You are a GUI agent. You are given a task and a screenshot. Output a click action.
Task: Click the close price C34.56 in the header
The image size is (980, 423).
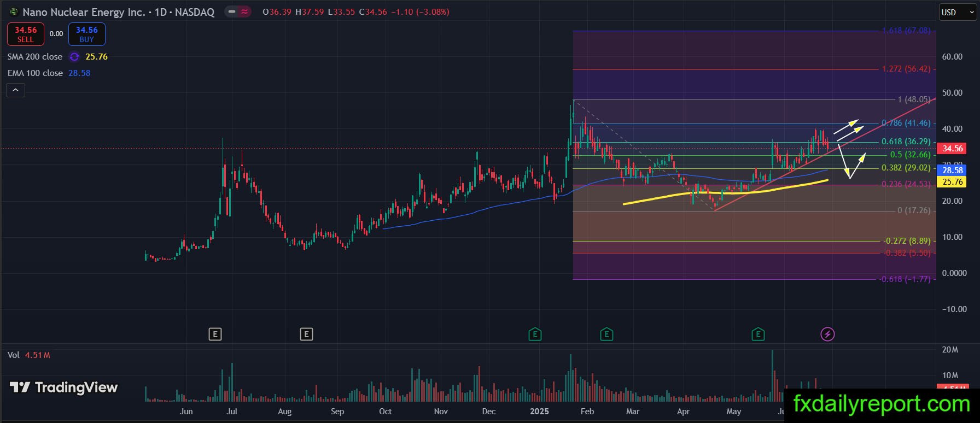374,12
